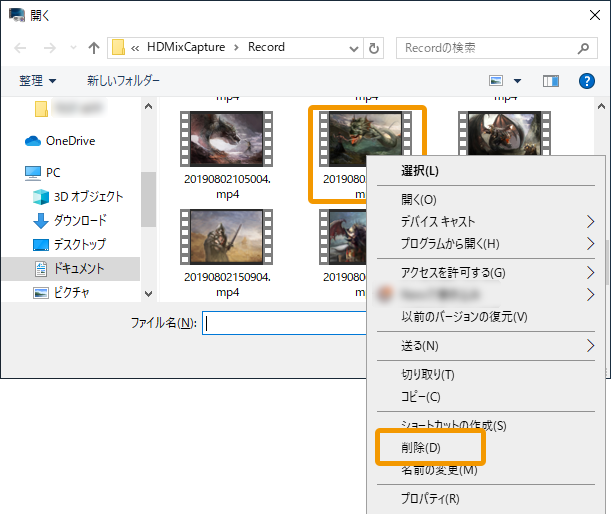Select OneDrive in navigation pane
The width and height of the screenshot is (611, 514).
60,141
